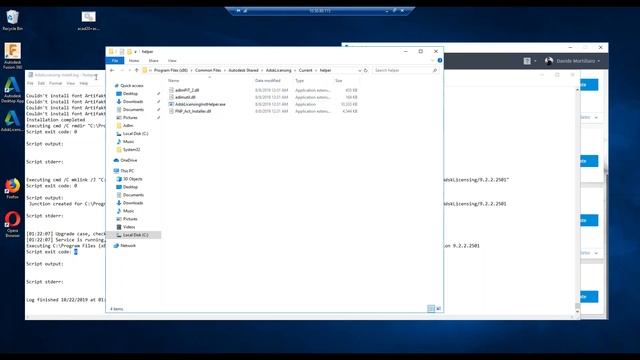Select highlighted Local Disk (C:) under This PC

(133, 235)
